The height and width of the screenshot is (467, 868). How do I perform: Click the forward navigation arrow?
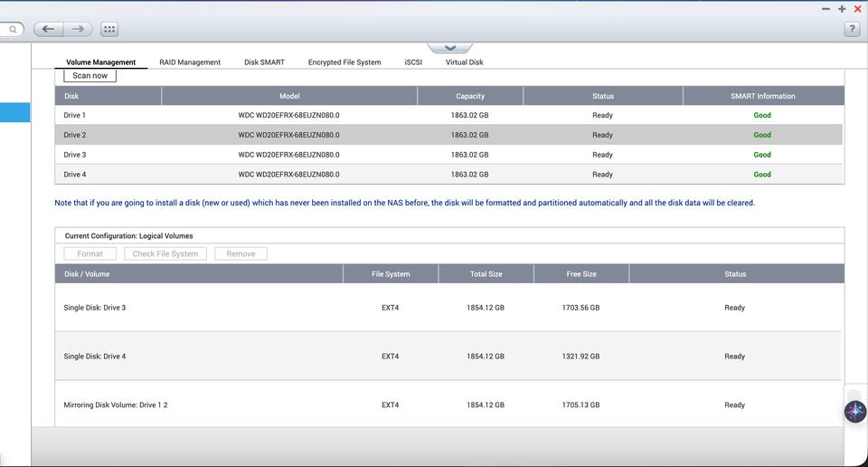[x=77, y=29]
